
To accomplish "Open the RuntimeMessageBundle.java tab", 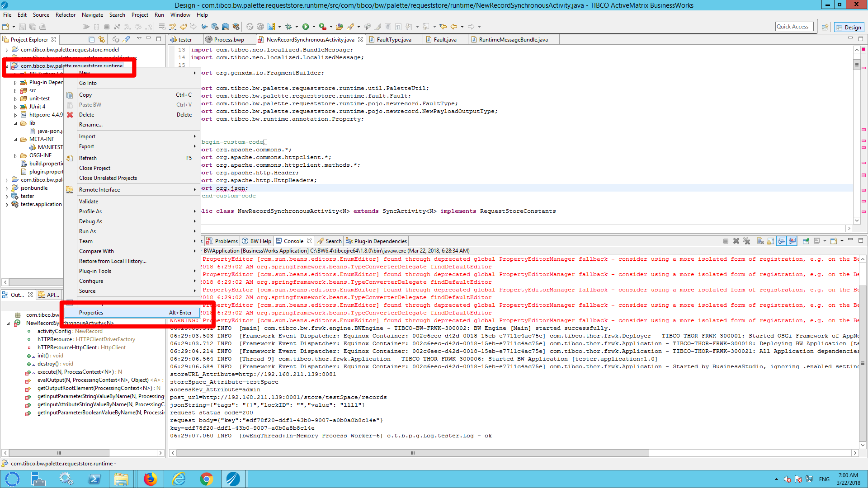I will tap(513, 40).
